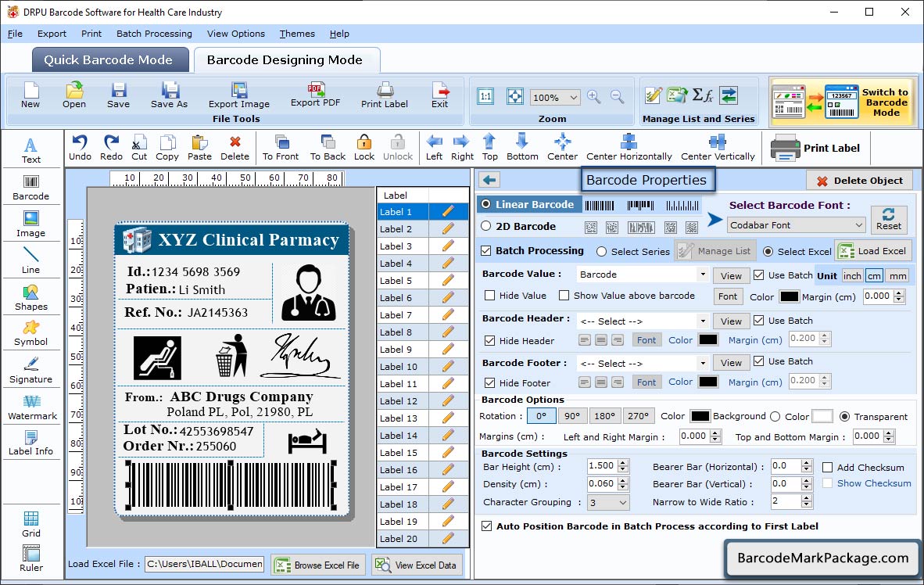924x585 pixels.
Task: Click the fit-to-window zoom icon
Action: click(x=515, y=96)
